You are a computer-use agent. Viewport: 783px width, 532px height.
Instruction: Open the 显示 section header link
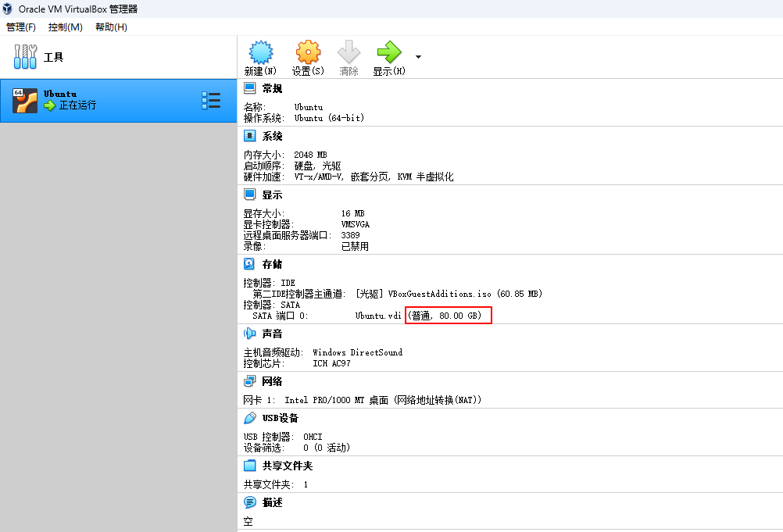tap(273, 195)
